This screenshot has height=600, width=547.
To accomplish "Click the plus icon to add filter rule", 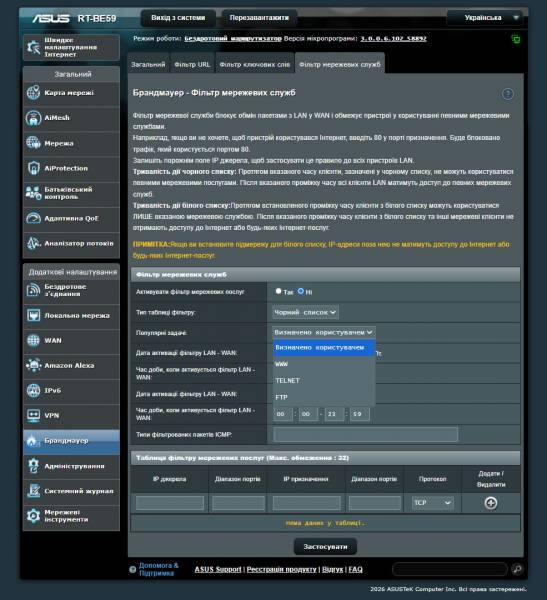I will point(491,503).
